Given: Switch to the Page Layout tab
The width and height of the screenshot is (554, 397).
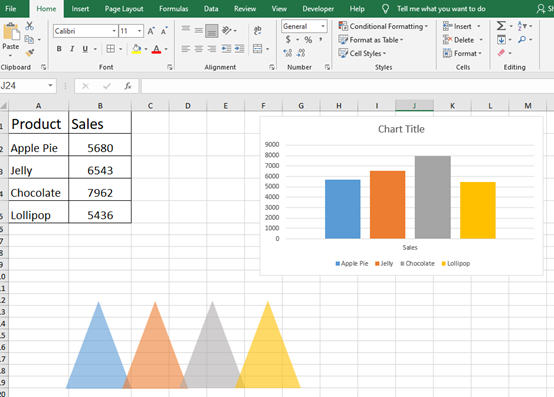Looking at the screenshot, I should tap(124, 8).
